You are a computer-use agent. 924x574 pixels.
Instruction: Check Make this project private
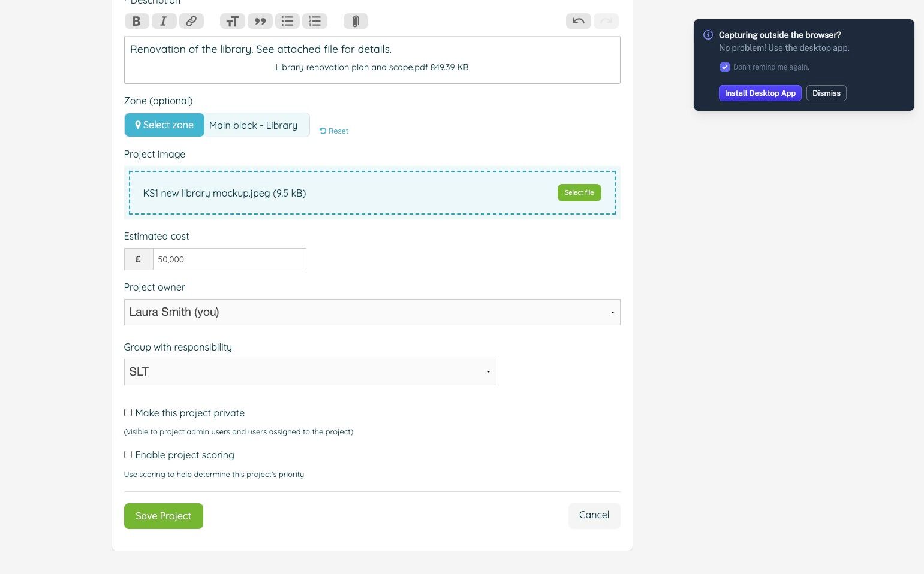(128, 413)
